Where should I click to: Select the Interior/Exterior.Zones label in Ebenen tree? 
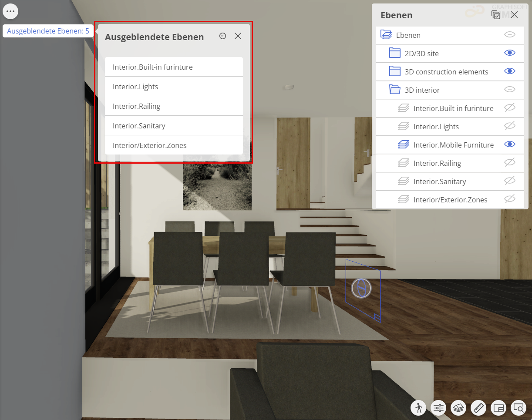click(x=451, y=200)
